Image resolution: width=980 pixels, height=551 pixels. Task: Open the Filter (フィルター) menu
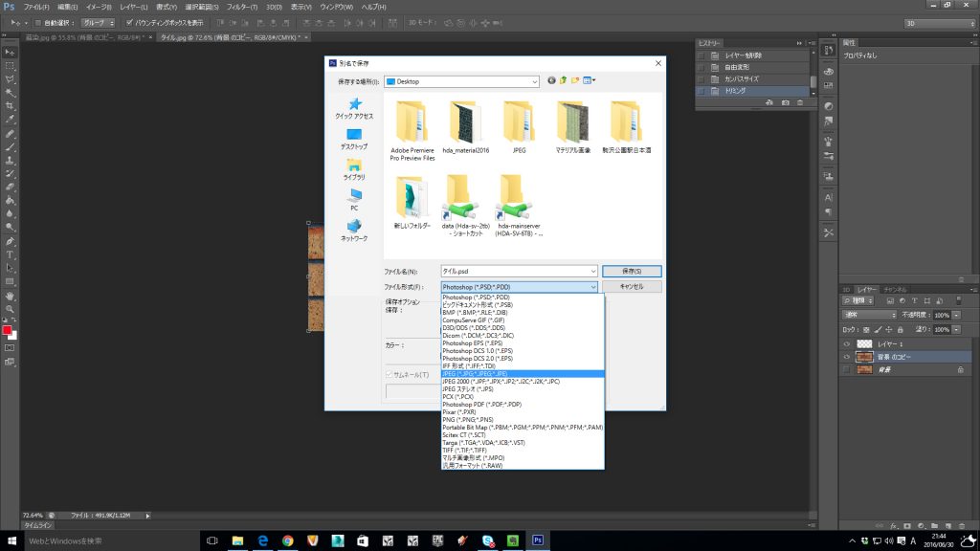[x=240, y=7]
